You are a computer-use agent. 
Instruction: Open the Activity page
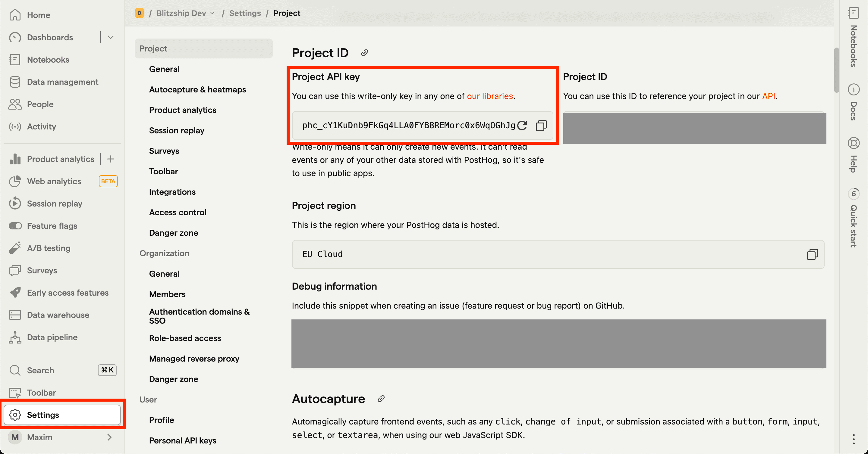(42, 126)
